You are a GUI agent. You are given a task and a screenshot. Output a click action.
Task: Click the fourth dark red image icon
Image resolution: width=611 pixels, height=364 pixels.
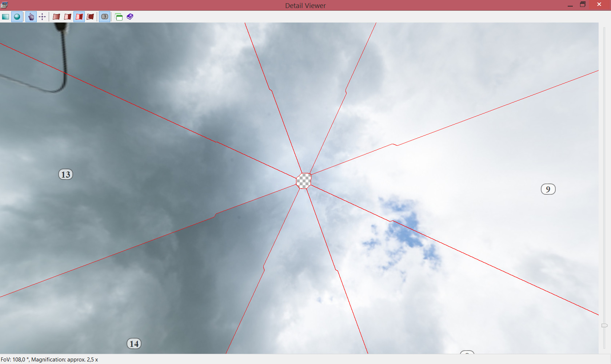coord(90,17)
